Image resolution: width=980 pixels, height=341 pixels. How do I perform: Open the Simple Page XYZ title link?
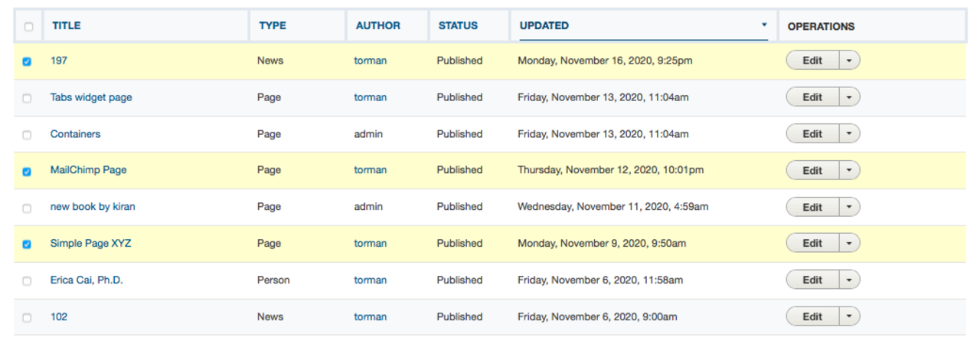pyautogui.click(x=90, y=243)
